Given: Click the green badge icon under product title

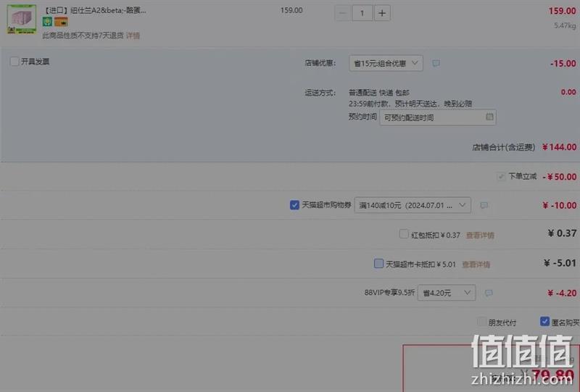Looking at the screenshot, I should point(47,22).
